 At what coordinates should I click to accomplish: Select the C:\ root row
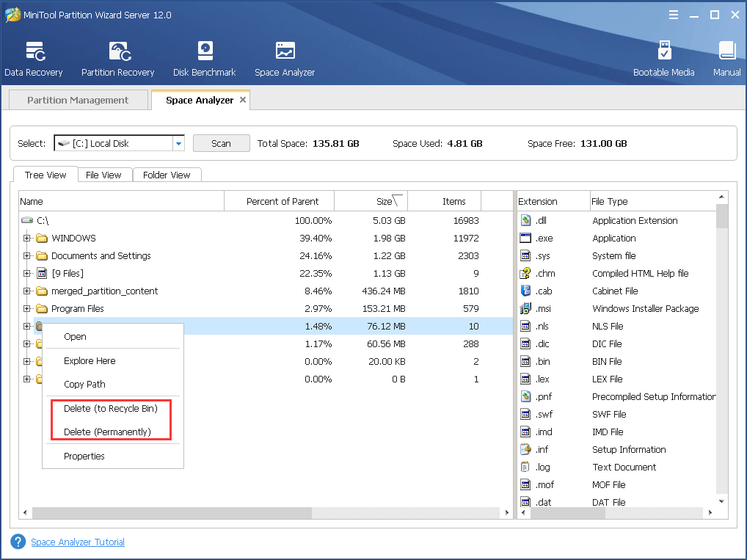coord(266,220)
